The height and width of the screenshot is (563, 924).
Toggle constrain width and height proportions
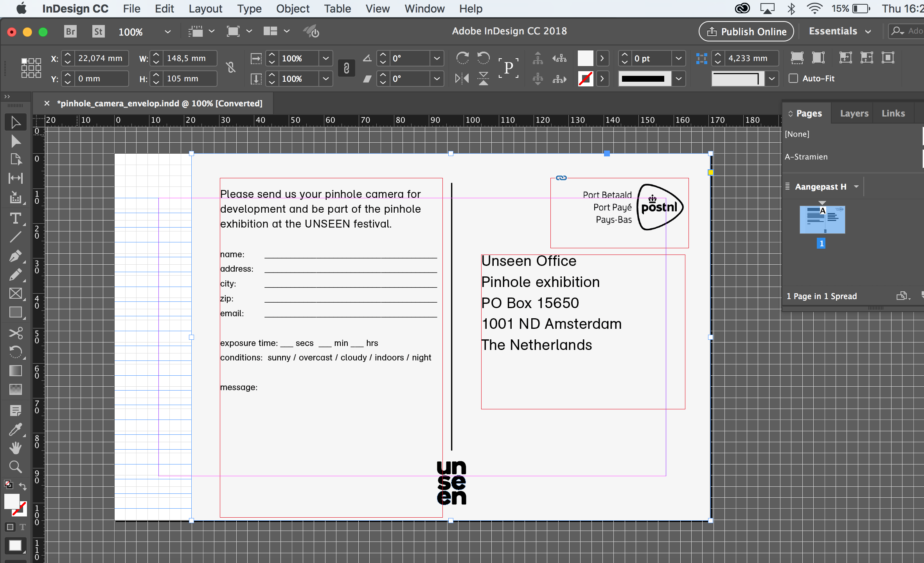click(x=231, y=68)
